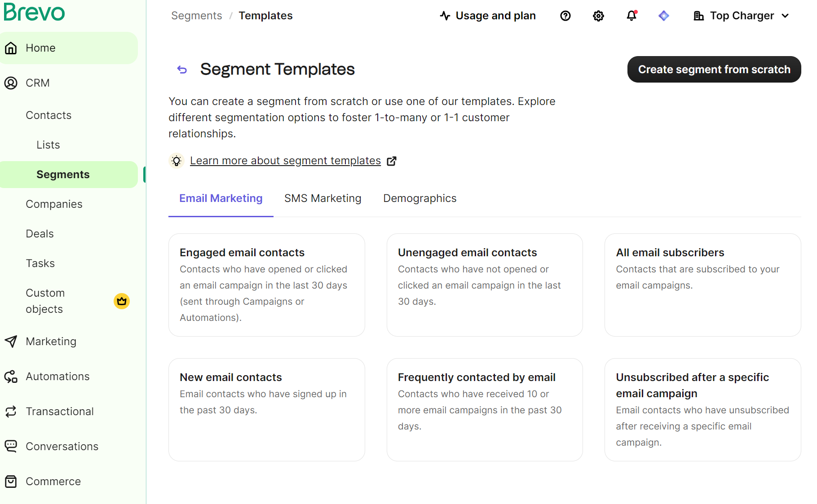Open the help icon in the top bar
Screen dimensions: 817x504
tap(565, 15)
